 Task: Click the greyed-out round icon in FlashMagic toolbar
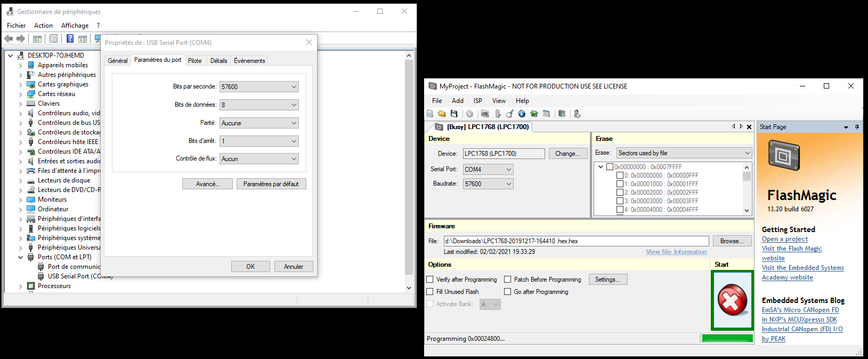(x=469, y=114)
